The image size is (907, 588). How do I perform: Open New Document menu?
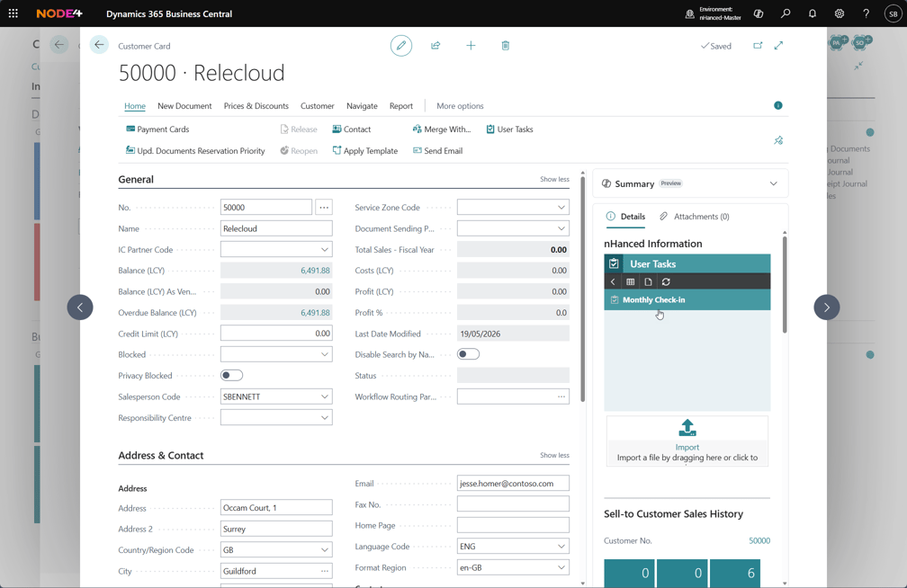(184, 106)
